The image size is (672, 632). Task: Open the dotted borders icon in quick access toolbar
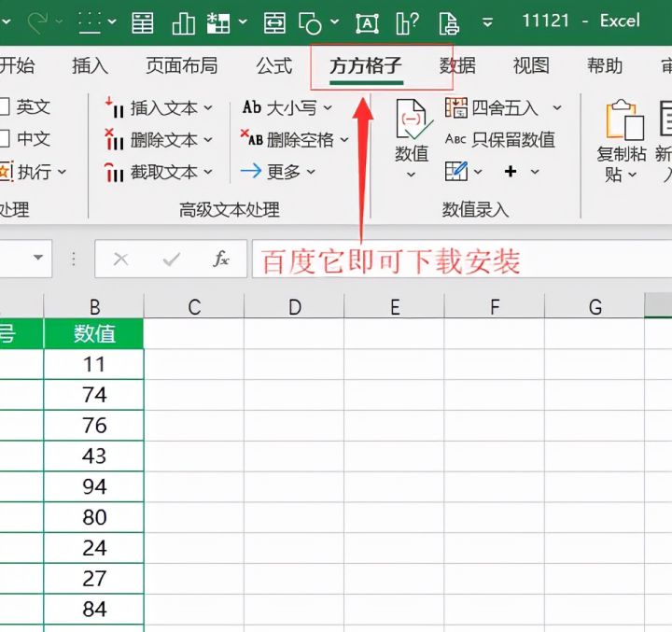pos(90,22)
